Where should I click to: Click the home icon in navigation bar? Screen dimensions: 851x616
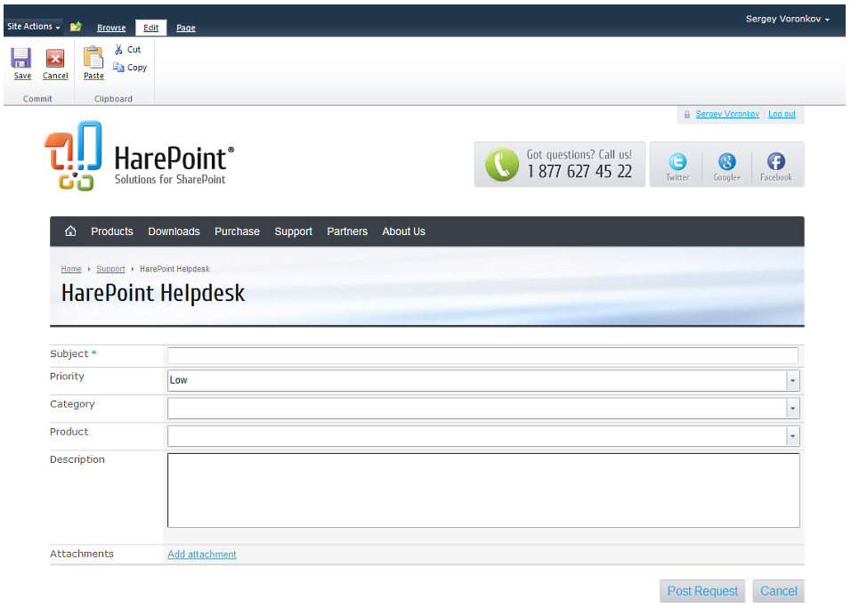click(70, 231)
